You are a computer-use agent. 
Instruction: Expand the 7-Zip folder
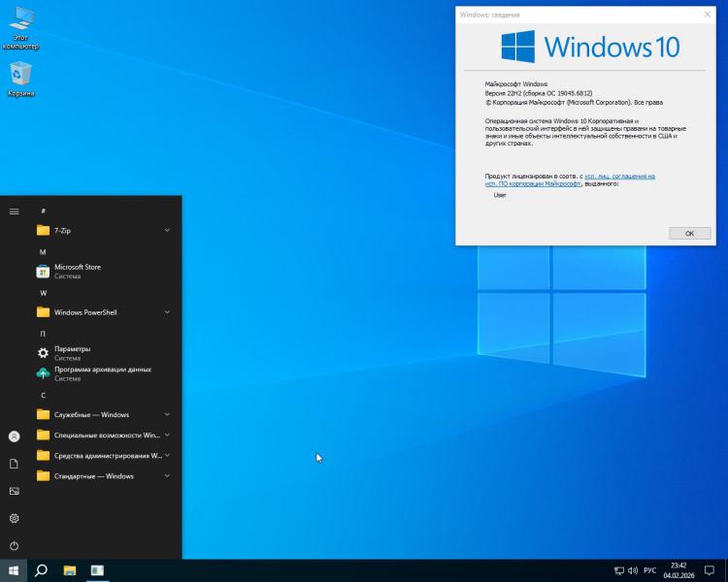[102, 231]
